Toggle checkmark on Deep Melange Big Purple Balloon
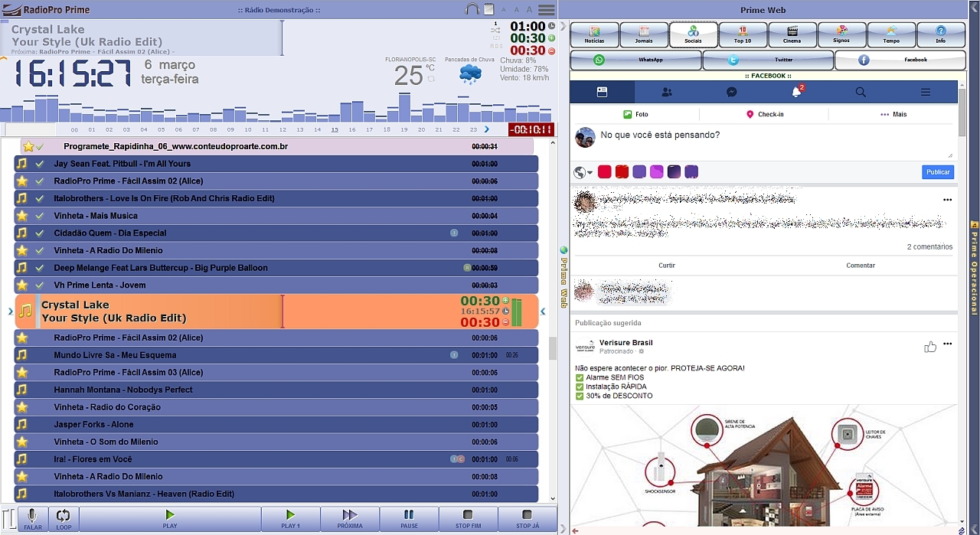This screenshot has width=980, height=535. click(40, 268)
